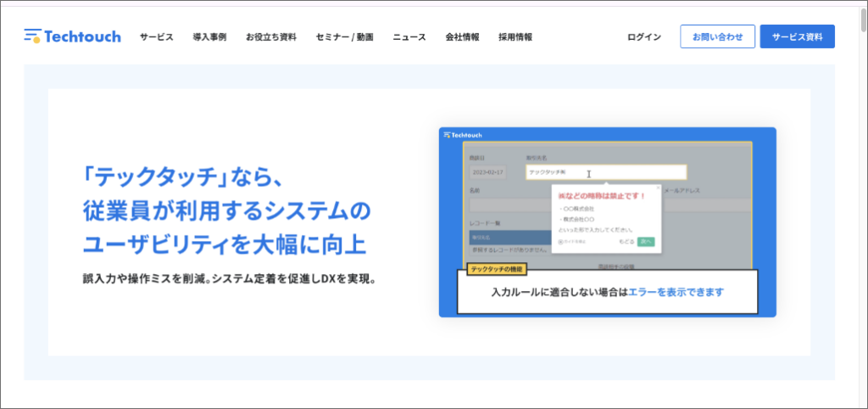The height and width of the screenshot is (409, 868).
Task: Open the セミナー / 動画 menu item
Action: (344, 37)
